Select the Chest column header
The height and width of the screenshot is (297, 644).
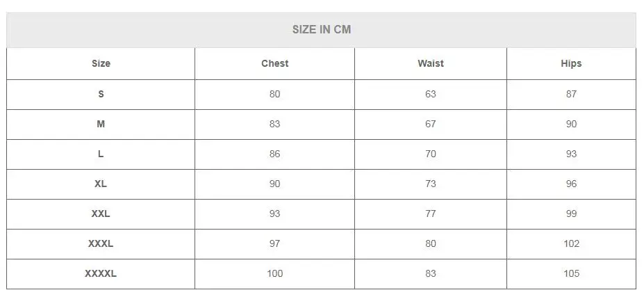pos(275,63)
